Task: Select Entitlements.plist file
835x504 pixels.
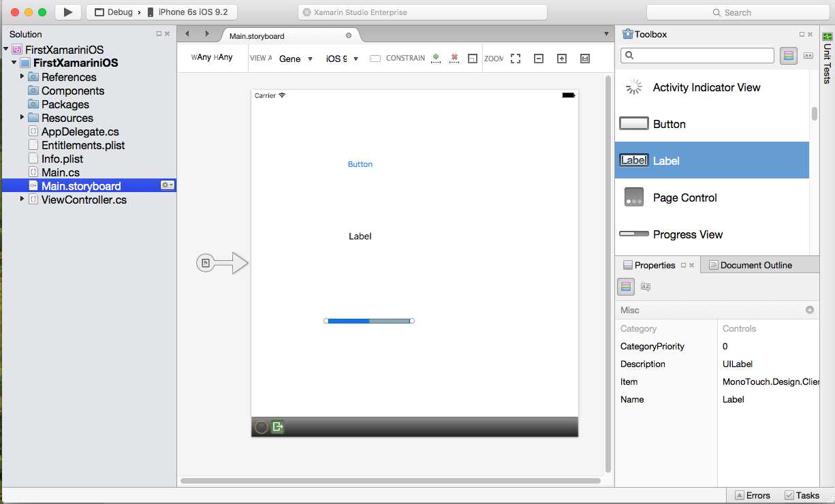Action: (x=83, y=145)
